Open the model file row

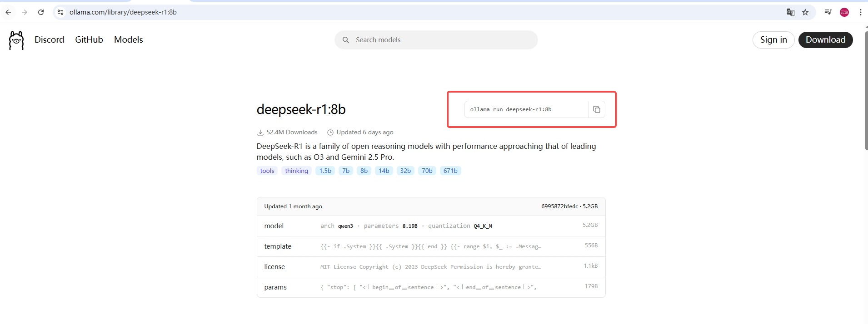pos(431,226)
